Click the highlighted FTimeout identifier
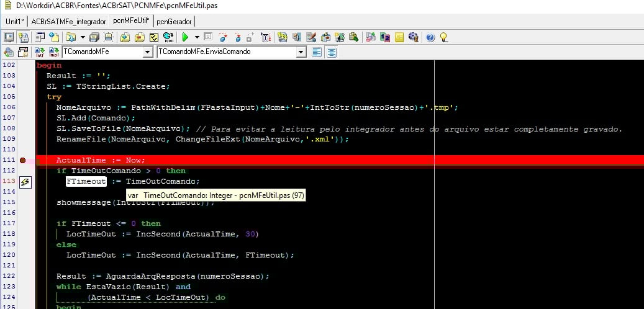Viewport: 644px width, 309px height. (x=86, y=181)
